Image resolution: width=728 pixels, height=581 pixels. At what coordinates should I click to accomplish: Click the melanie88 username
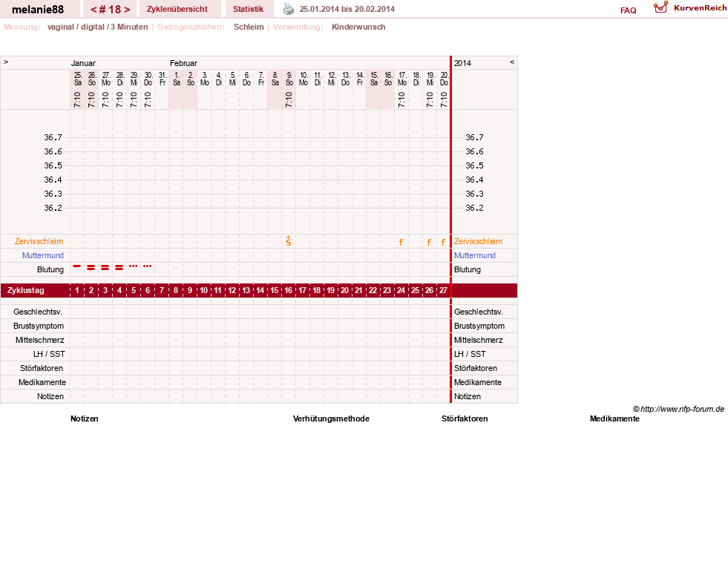[38, 10]
